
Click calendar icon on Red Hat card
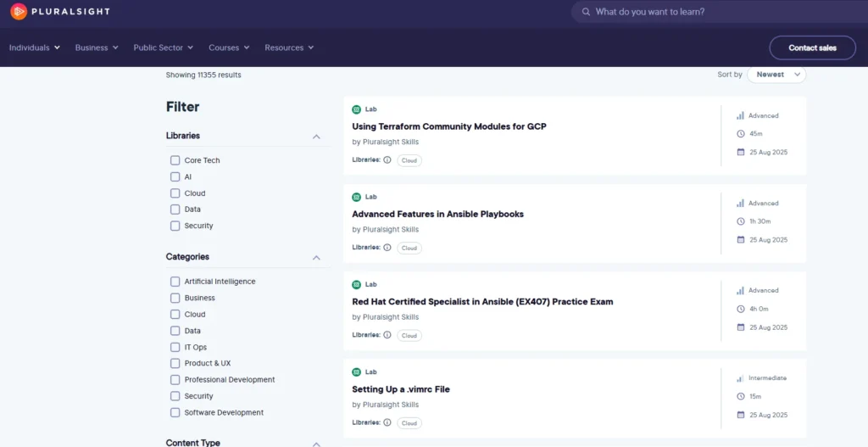click(x=741, y=327)
